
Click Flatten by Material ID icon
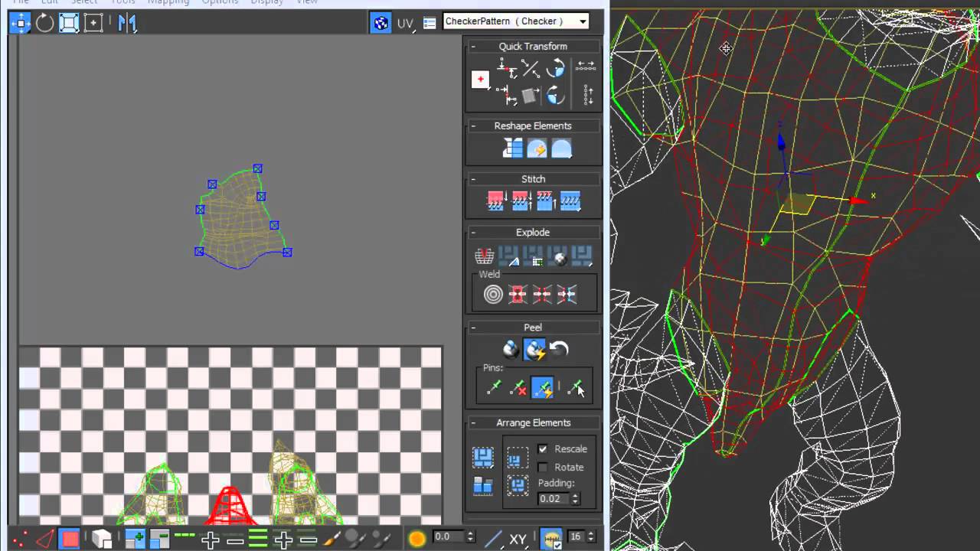(559, 256)
